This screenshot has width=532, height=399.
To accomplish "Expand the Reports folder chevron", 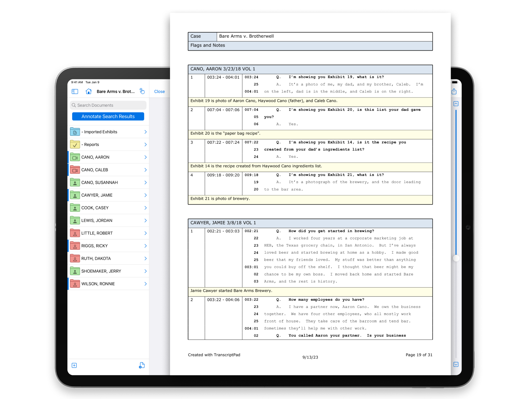I will (145, 144).
